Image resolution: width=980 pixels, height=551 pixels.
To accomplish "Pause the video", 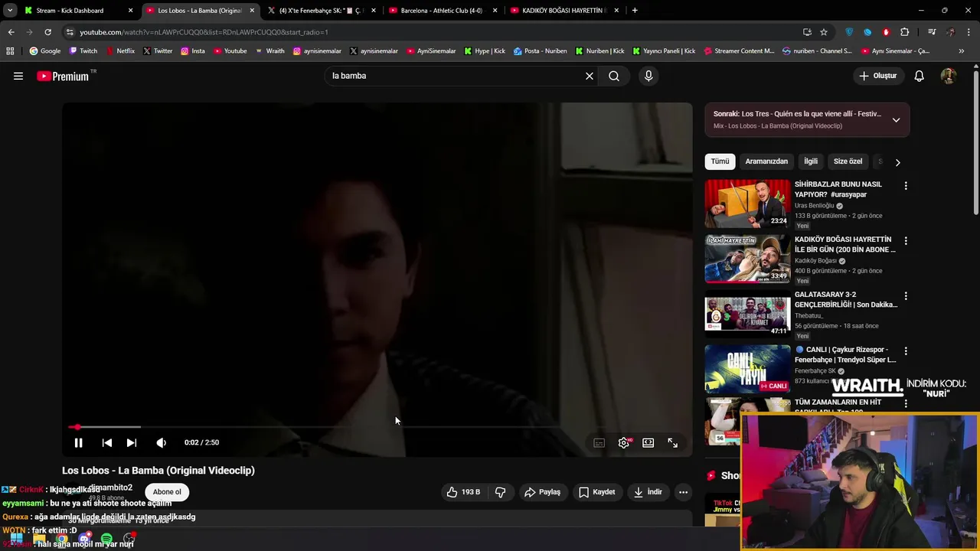I will pyautogui.click(x=78, y=442).
